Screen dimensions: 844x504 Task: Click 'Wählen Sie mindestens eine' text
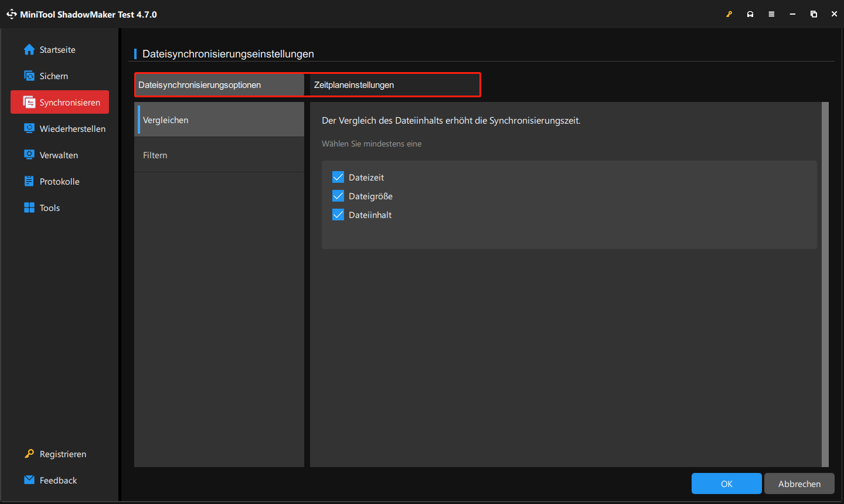[x=372, y=144]
